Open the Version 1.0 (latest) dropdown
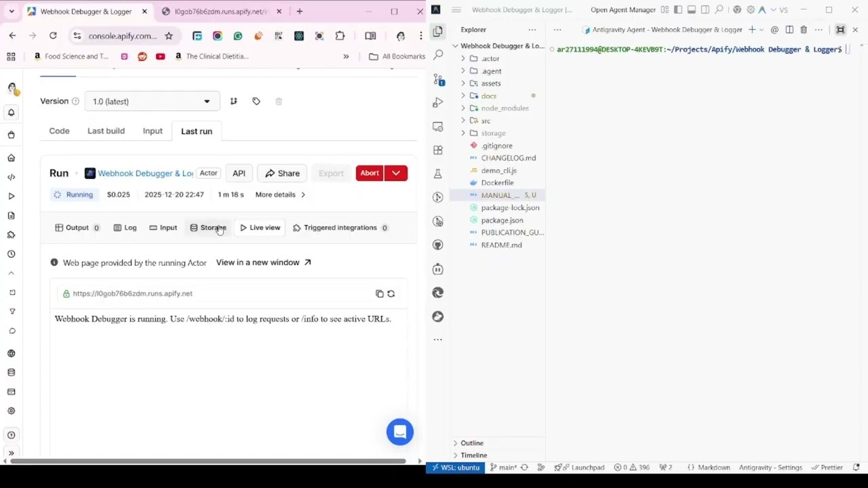The image size is (868, 488). (x=152, y=101)
